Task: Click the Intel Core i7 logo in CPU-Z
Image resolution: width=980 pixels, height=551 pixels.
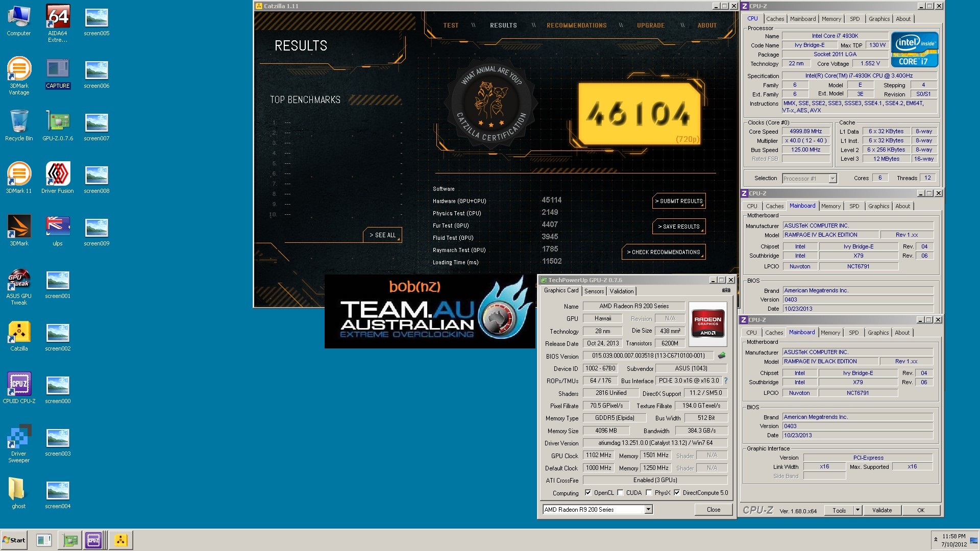Action: tap(915, 49)
